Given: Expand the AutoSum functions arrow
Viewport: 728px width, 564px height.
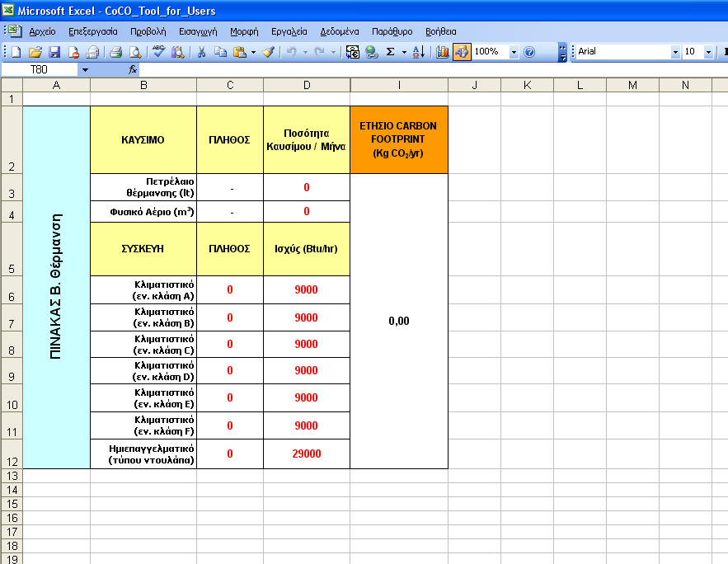Looking at the screenshot, I should [x=404, y=53].
